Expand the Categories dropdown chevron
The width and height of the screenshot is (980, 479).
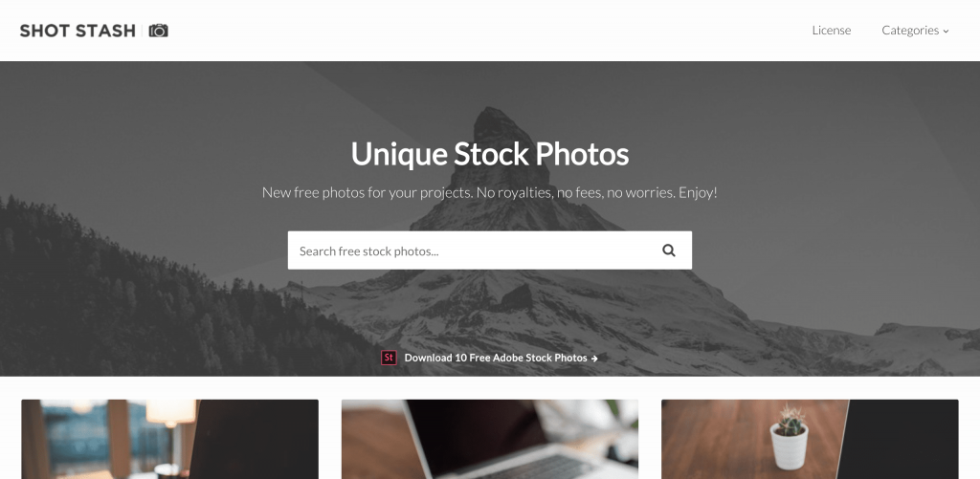946,32
